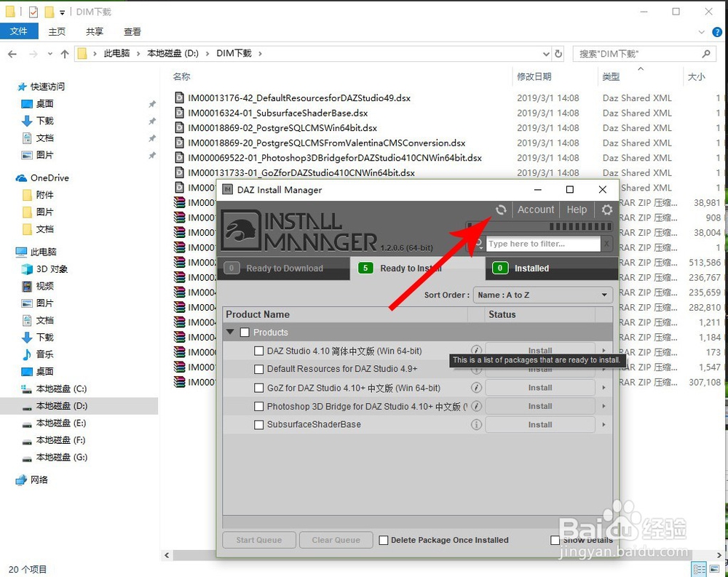
Task: Open the Sort Order dropdown
Action: (543, 295)
